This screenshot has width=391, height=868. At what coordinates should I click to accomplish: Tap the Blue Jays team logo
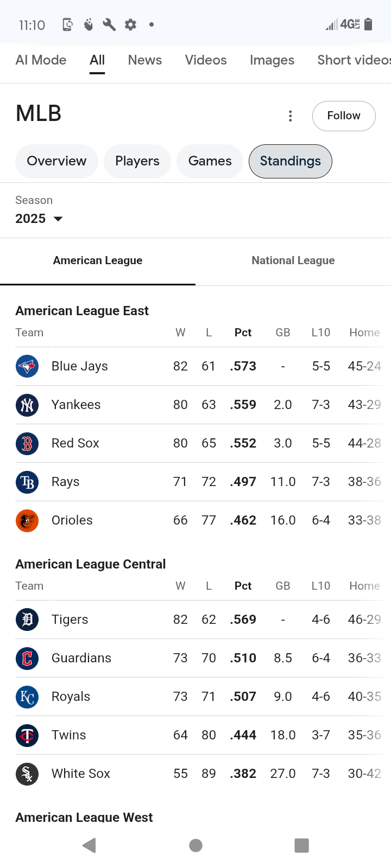27,367
